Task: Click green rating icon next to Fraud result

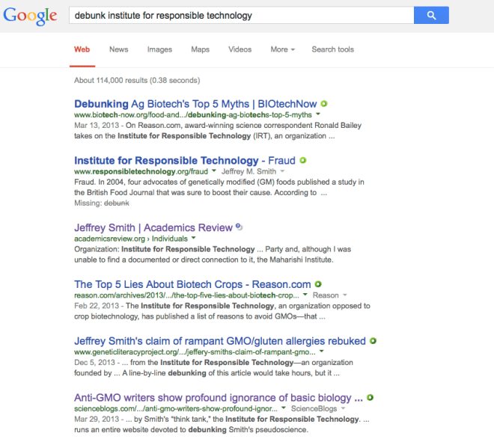Action: coord(303,160)
